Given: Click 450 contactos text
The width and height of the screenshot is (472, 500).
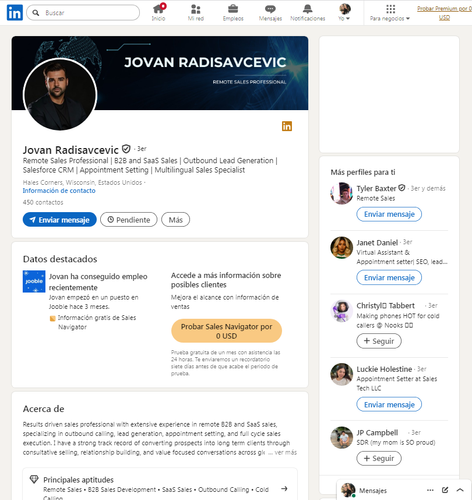Looking at the screenshot, I should [x=43, y=202].
